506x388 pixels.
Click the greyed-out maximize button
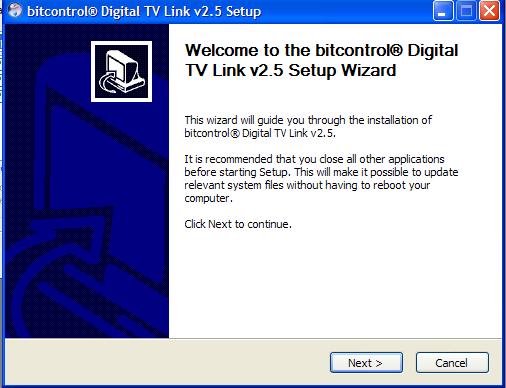click(x=466, y=11)
